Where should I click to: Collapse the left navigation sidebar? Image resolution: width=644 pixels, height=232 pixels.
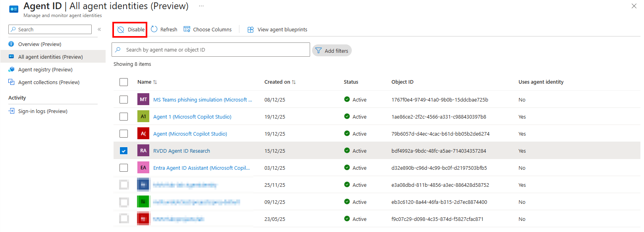click(99, 29)
